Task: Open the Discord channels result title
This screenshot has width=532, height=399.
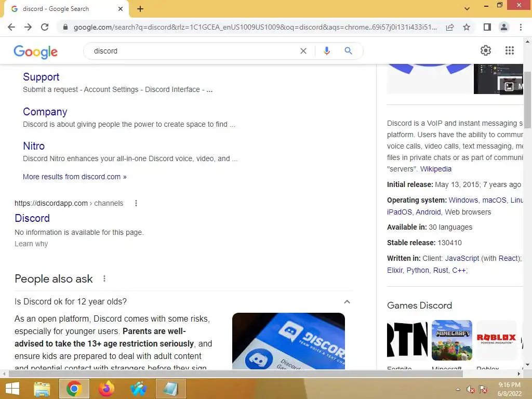Action: (32, 218)
